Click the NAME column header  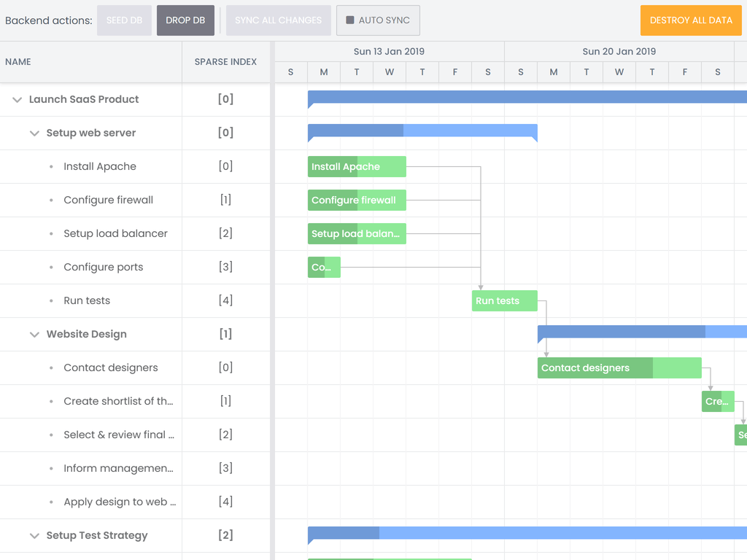[18, 62]
